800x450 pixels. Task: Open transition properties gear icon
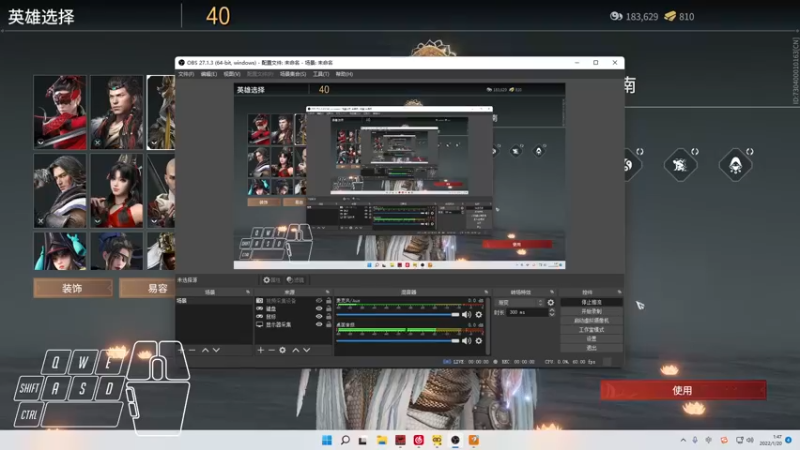551,303
